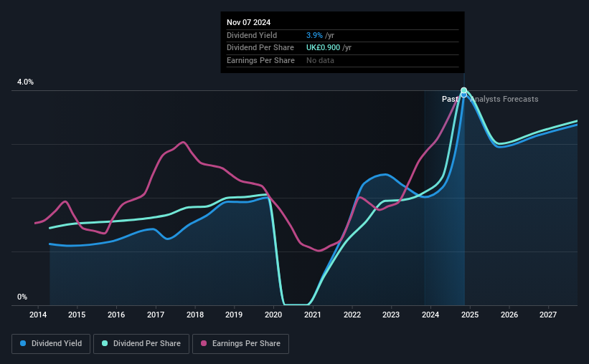
Task: Click the 2022 x-axis label
Action: [x=352, y=315]
